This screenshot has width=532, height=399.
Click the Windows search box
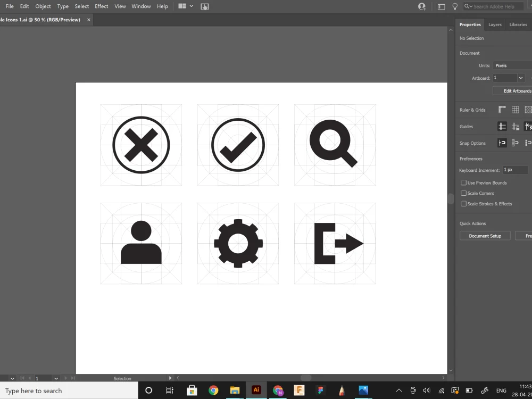click(69, 390)
